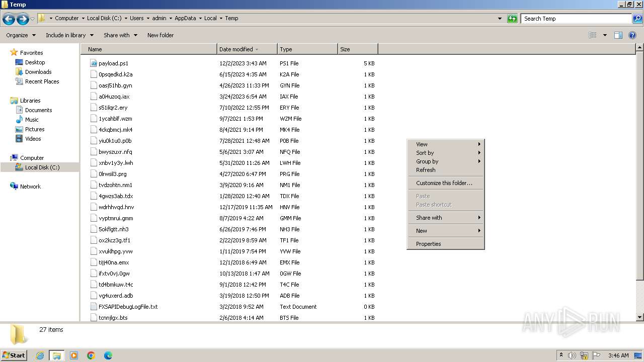Expand New submenu in context menu
Image resolution: width=644 pixels, height=362 pixels.
(x=446, y=231)
